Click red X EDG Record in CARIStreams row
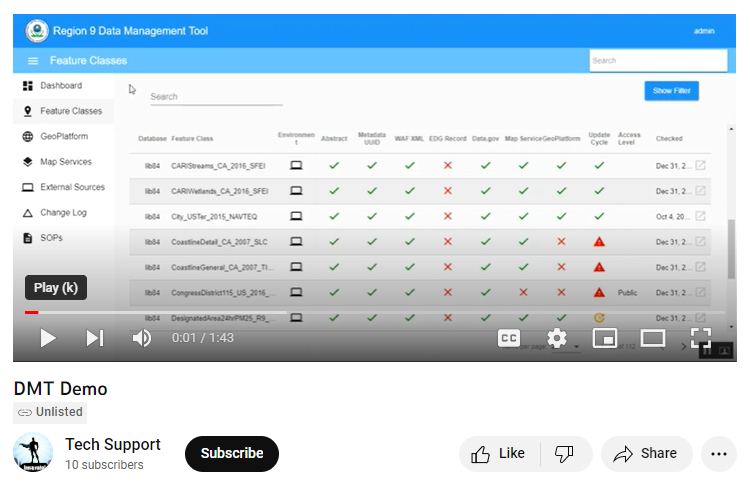This screenshot has width=750, height=486. tap(448, 166)
